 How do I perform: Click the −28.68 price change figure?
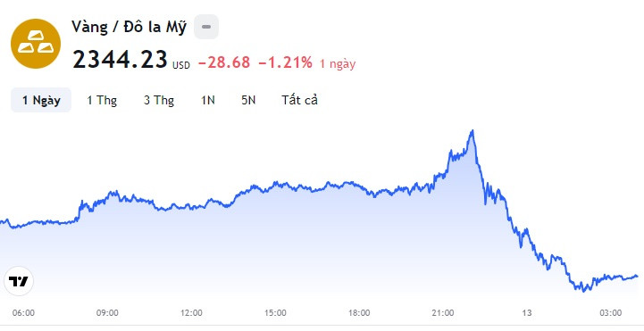pyautogui.click(x=224, y=62)
